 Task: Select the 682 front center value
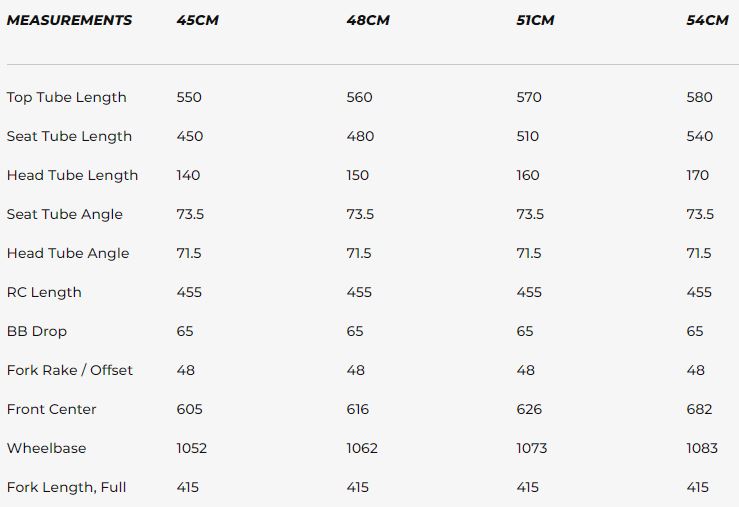point(699,409)
